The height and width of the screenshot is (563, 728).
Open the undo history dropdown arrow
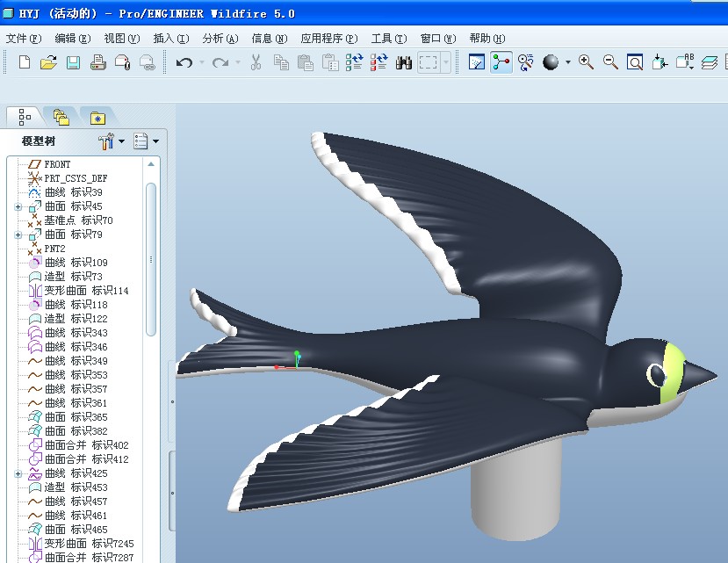click(201, 61)
